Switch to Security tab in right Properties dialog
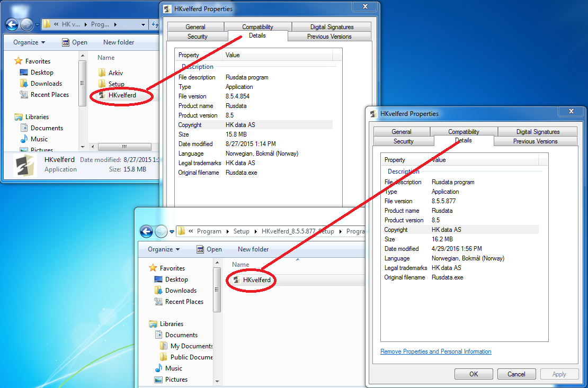 [404, 141]
